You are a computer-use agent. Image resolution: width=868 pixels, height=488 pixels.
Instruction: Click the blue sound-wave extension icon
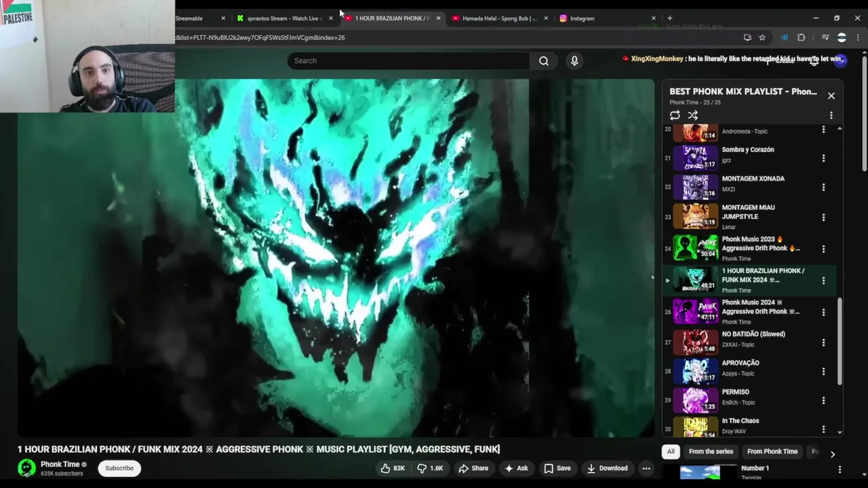tap(785, 37)
